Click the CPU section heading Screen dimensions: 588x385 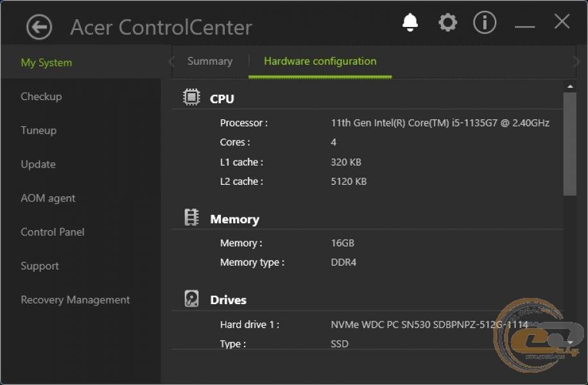[222, 99]
